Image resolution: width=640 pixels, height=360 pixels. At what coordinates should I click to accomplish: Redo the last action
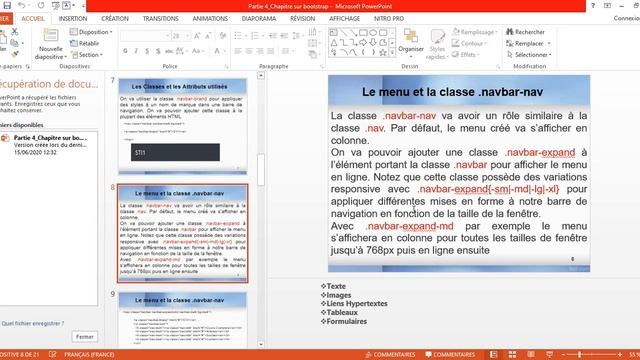pos(41,5)
